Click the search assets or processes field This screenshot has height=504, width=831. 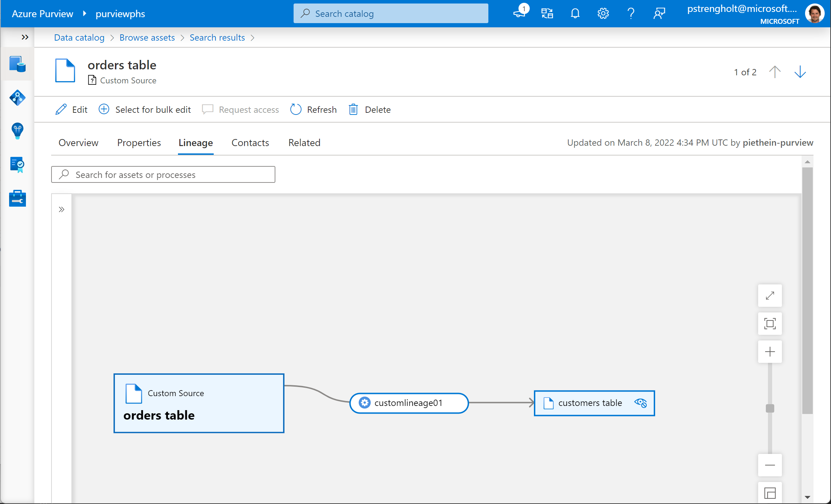click(163, 174)
